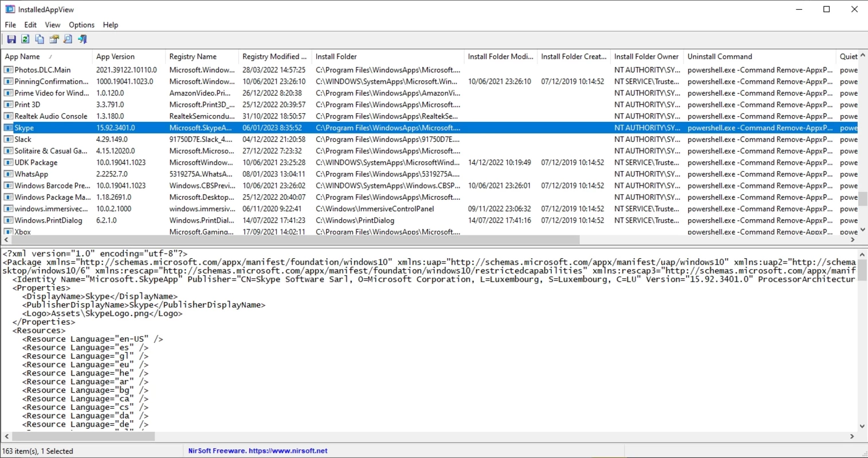Maximize the InstalledAppView window
868x458 pixels.
(827, 9)
